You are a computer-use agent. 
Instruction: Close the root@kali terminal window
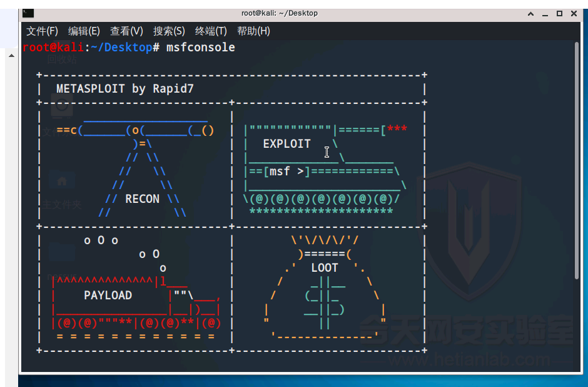click(x=574, y=14)
